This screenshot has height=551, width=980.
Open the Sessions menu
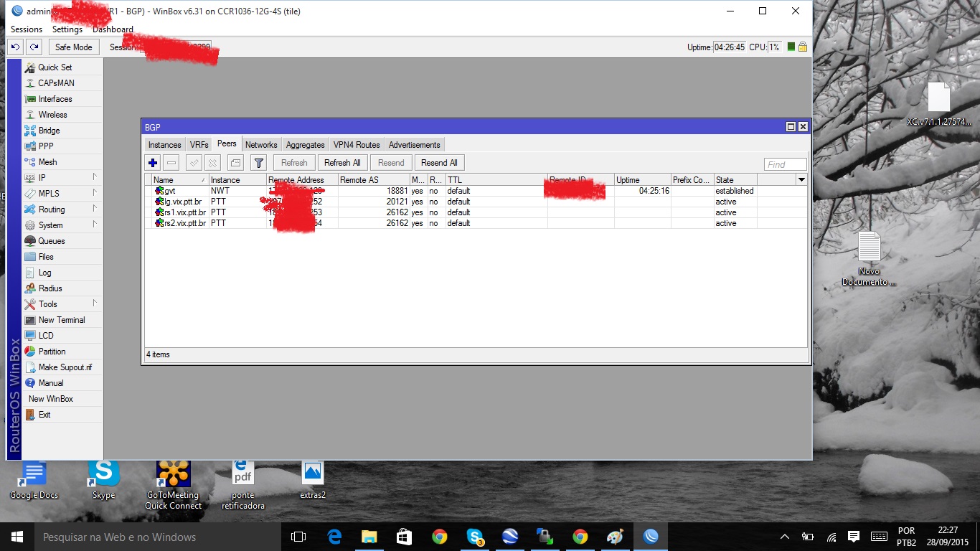pos(27,29)
